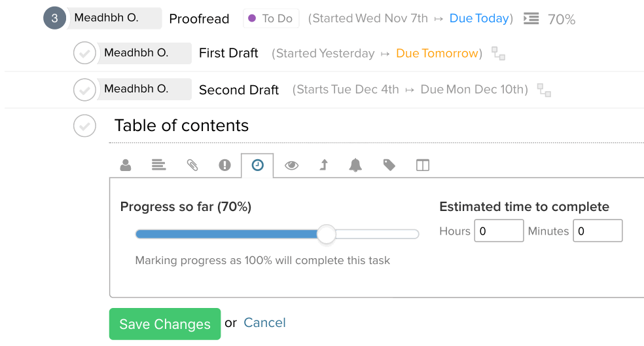Mark Second Draft subtask complete
This screenshot has height=346, width=644.
click(84, 90)
